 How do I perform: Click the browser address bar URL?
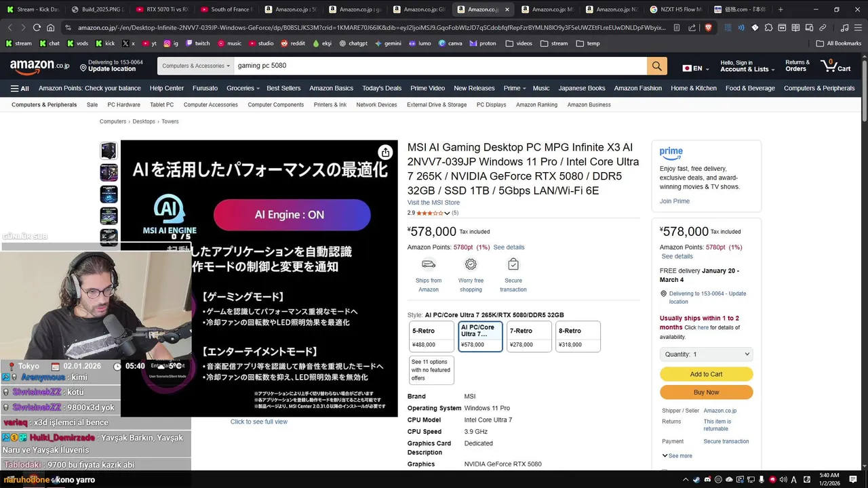pyautogui.click(x=372, y=28)
